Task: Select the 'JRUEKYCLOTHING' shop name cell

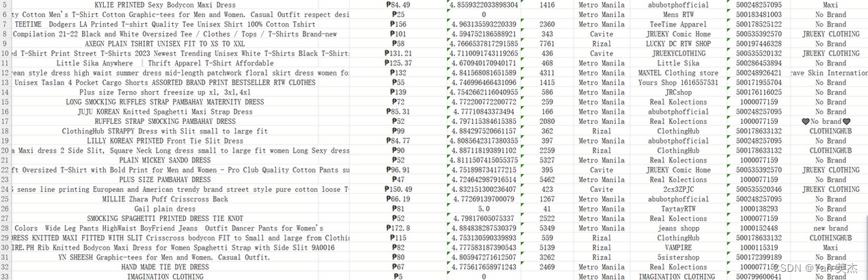Action: (679, 53)
